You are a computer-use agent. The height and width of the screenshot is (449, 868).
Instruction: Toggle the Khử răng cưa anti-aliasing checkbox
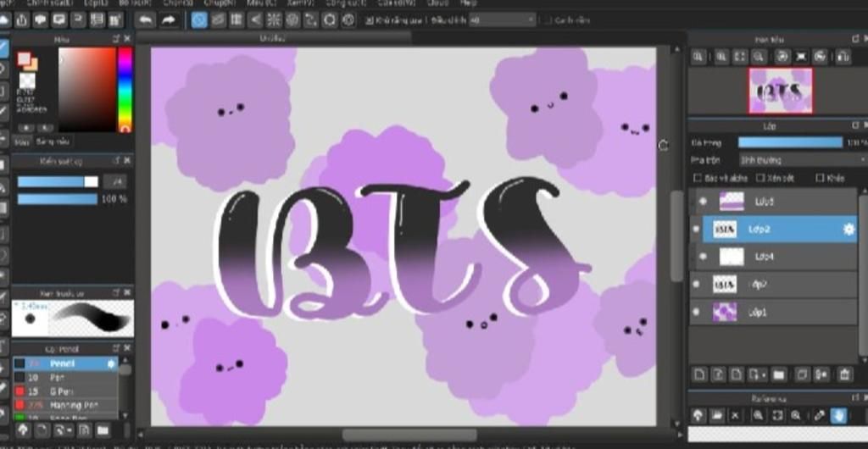point(370,20)
